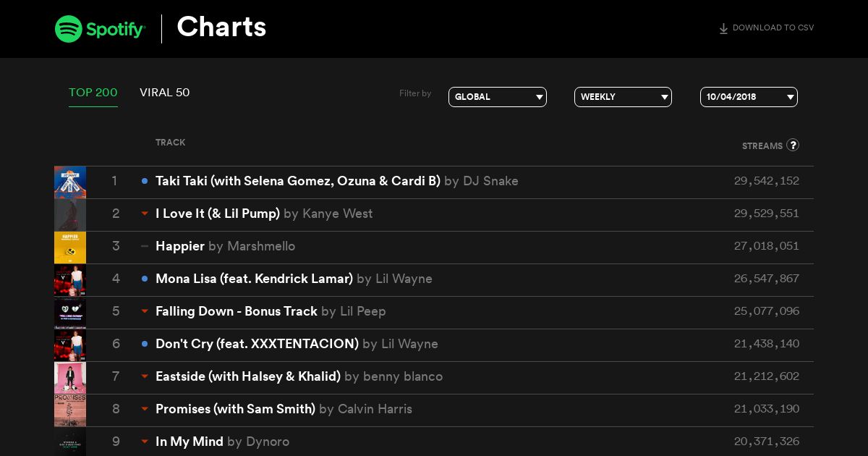Open the WEEKLY frequency dropdown

point(623,97)
